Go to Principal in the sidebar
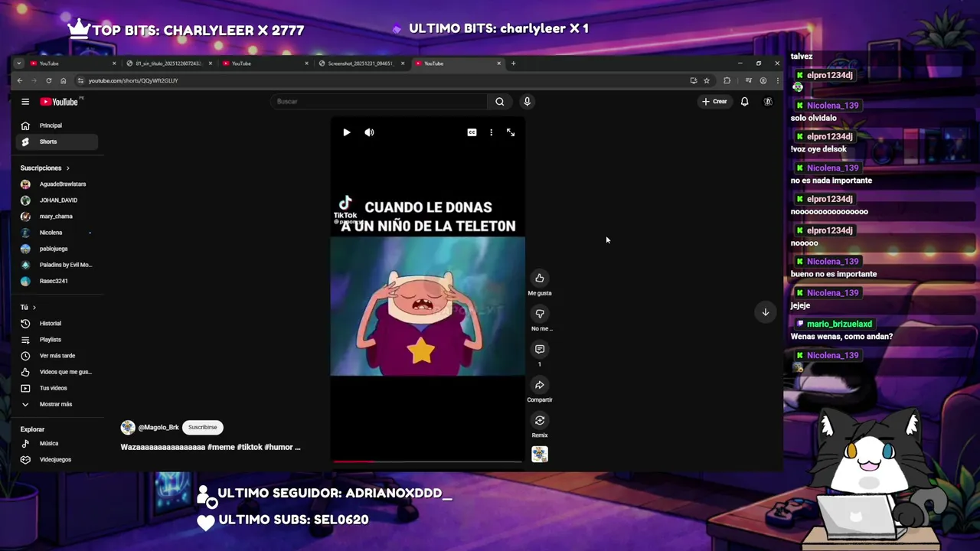 (57, 126)
